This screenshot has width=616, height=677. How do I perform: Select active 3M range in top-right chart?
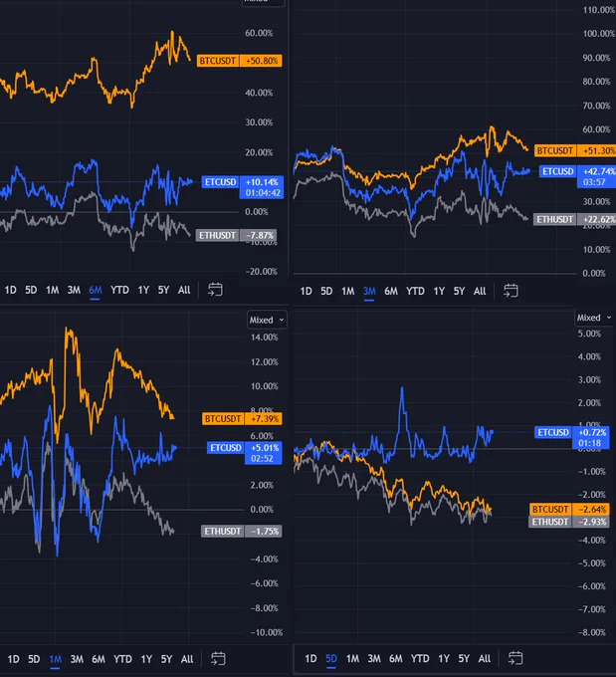pyautogui.click(x=369, y=291)
